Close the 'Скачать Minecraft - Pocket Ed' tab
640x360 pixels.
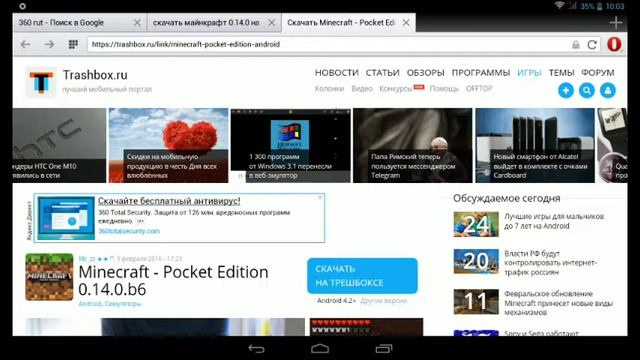pos(406,23)
